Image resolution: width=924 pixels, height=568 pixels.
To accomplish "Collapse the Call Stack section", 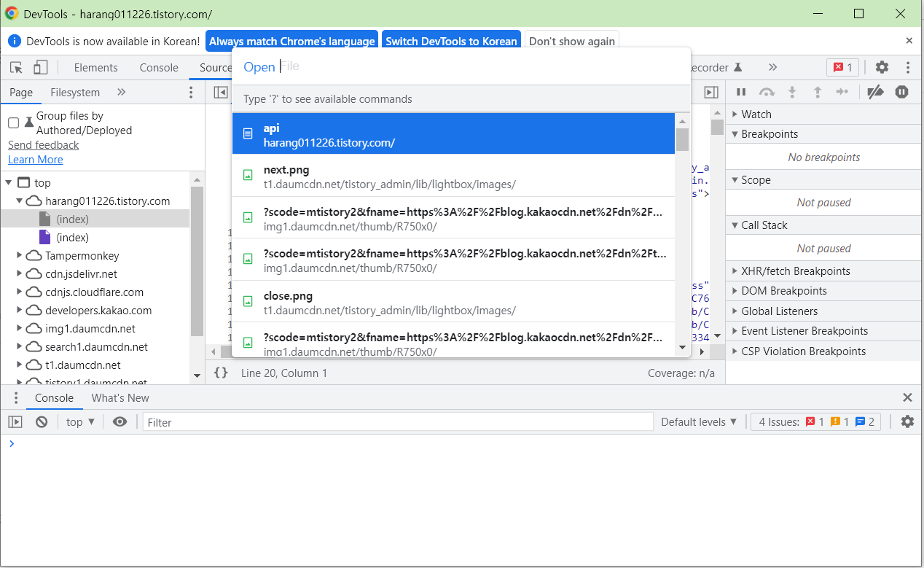I will coord(823,225).
